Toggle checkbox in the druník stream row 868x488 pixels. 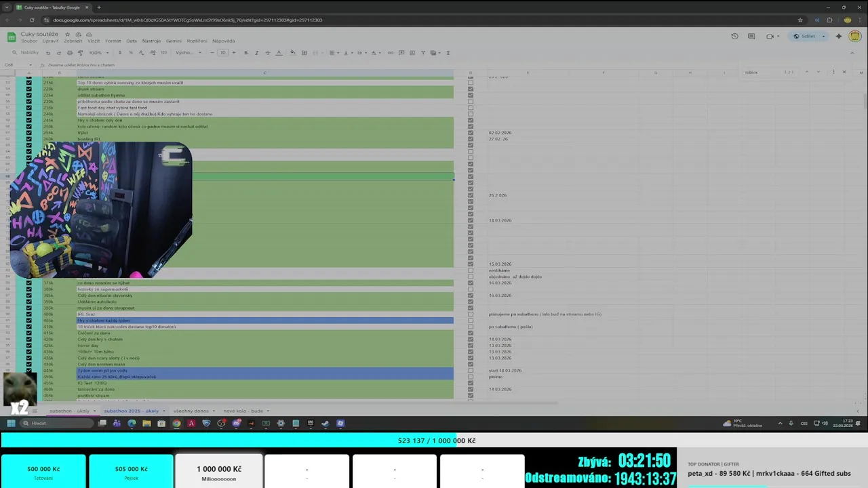(x=471, y=89)
